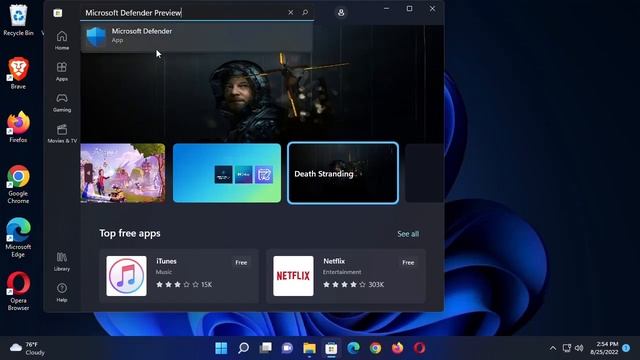Click Microsoft Store taskbar icon
The width and height of the screenshot is (640, 360).
click(x=331, y=348)
